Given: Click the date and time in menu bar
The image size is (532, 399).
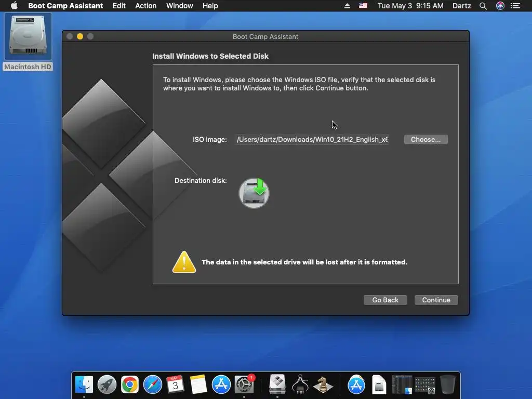Looking at the screenshot, I should click(x=410, y=6).
